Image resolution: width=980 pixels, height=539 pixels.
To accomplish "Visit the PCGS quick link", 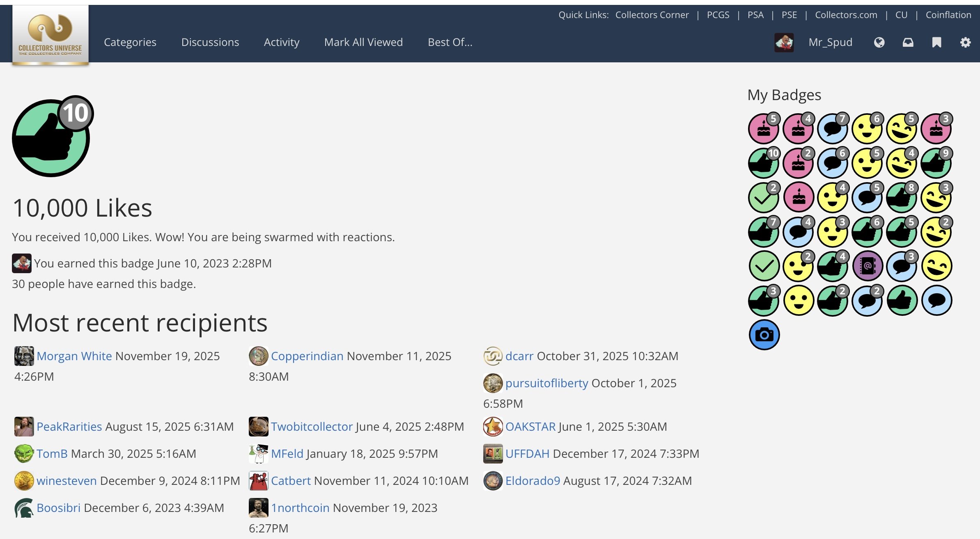I will (x=718, y=15).
